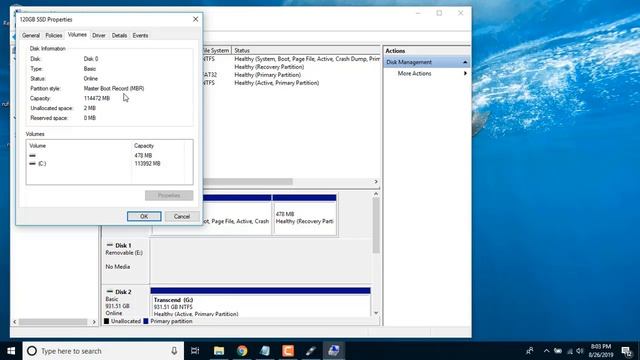Collapse the Disk Management actions section
Image resolution: width=640 pixels, height=360 pixels.
pos(465,62)
